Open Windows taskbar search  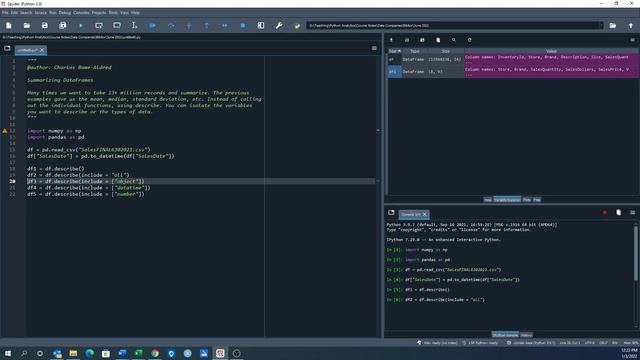(x=24, y=353)
